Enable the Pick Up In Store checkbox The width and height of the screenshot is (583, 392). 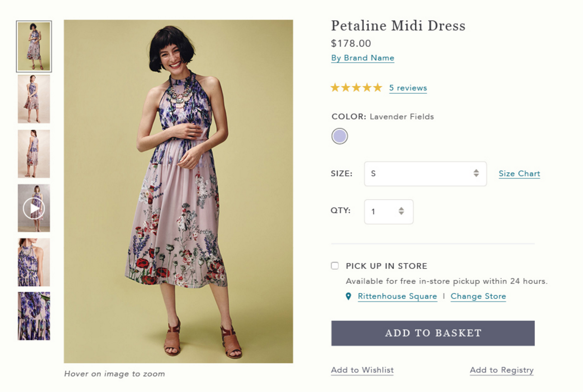335,266
